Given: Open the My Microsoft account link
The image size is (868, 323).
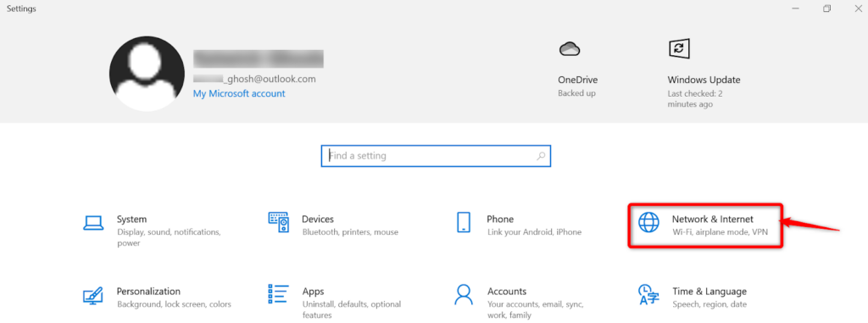Looking at the screenshot, I should click(x=239, y=93).
